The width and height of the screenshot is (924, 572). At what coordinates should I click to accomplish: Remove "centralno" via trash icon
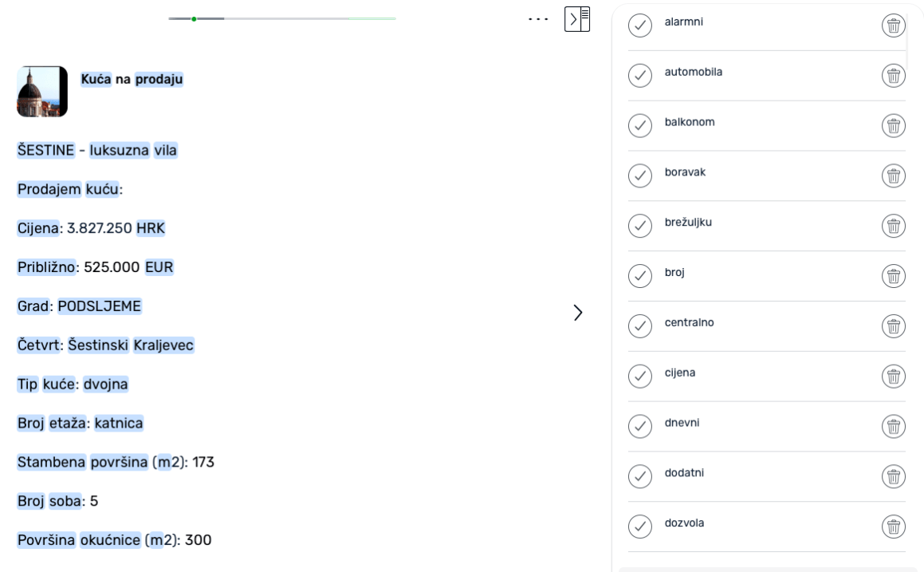click(894, 326)
